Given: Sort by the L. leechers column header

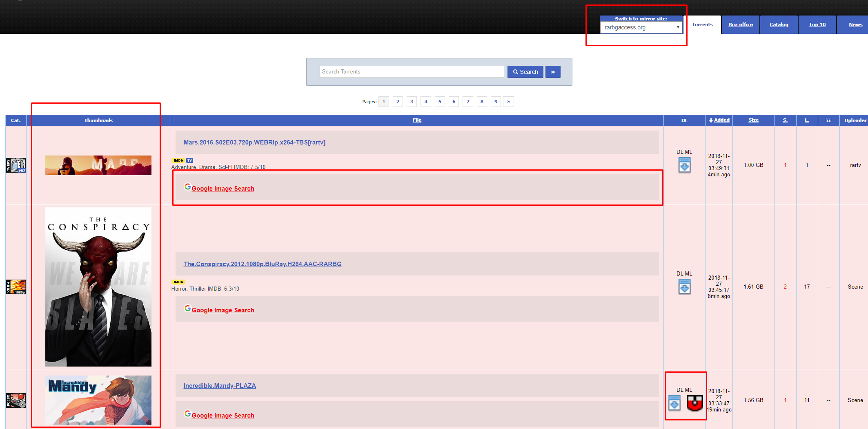Looking at the screenshot, I should click(807, 120).
